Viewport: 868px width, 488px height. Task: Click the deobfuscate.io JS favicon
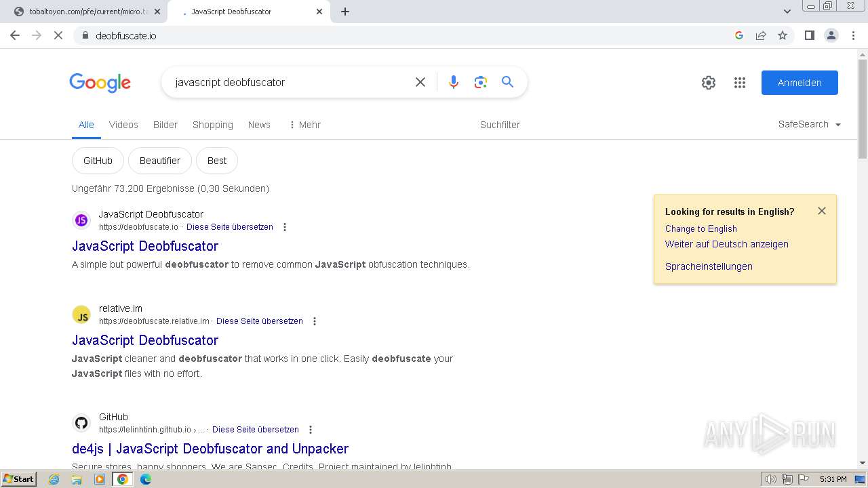click(81, 220)
